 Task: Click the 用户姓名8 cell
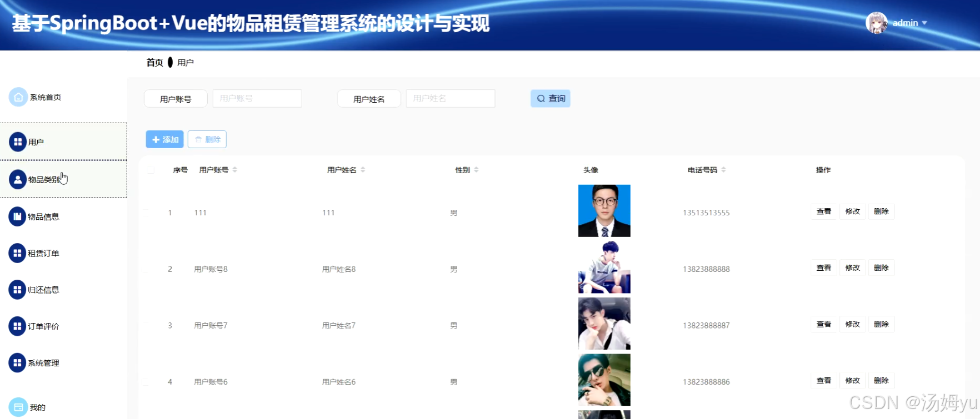pyautogui.click(x=339, y=269)
